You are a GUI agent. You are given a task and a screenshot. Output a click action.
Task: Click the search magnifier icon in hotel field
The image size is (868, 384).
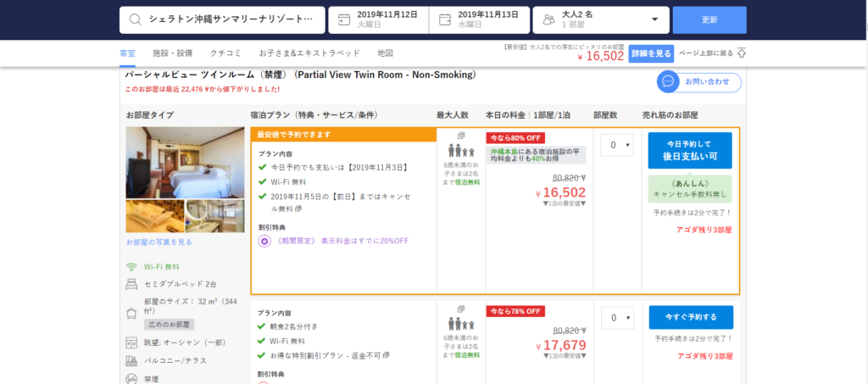[134, 19]
